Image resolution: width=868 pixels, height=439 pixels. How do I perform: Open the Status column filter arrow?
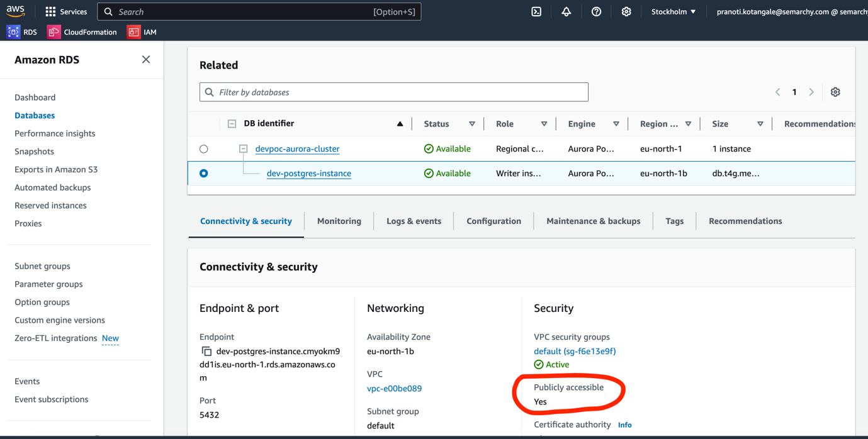tap(472, 124)
